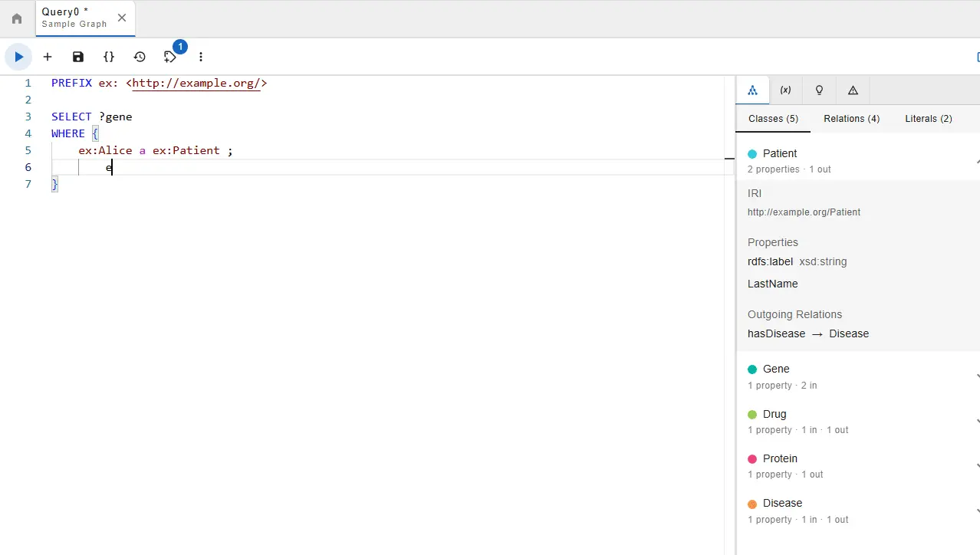The image size is (980, 555).
Task: Go to the home icon tab
Action: tap(17, 18)
